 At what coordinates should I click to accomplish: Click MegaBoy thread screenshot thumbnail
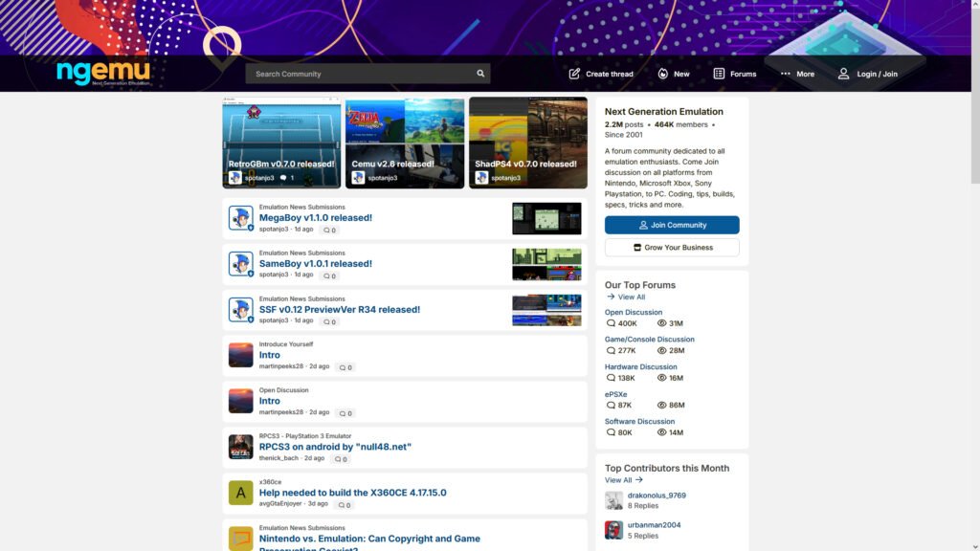tap(546, 218)
